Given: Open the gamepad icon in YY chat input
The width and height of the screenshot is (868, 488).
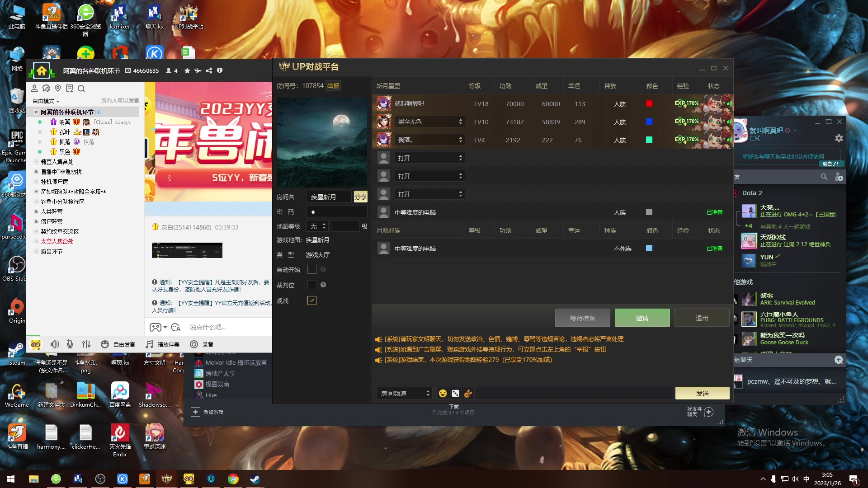Looking at the screenshot, I should pos(155,327).
